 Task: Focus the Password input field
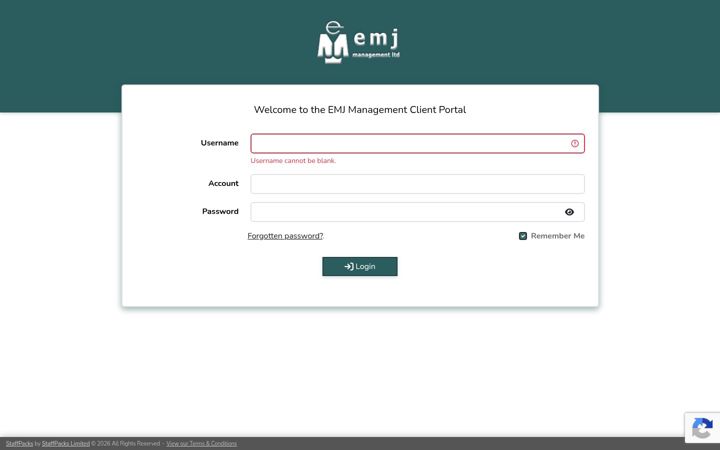[x=417, y=212]
